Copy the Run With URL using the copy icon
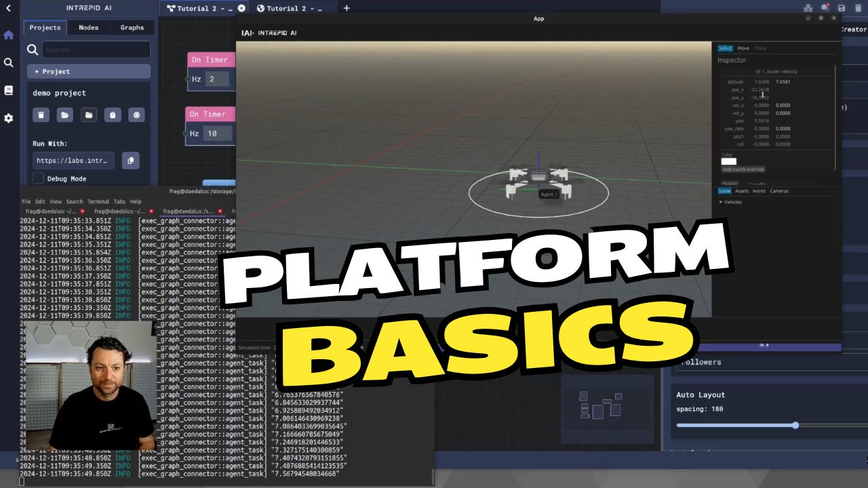This screenshot has width=868, height=488. point(131,161)
